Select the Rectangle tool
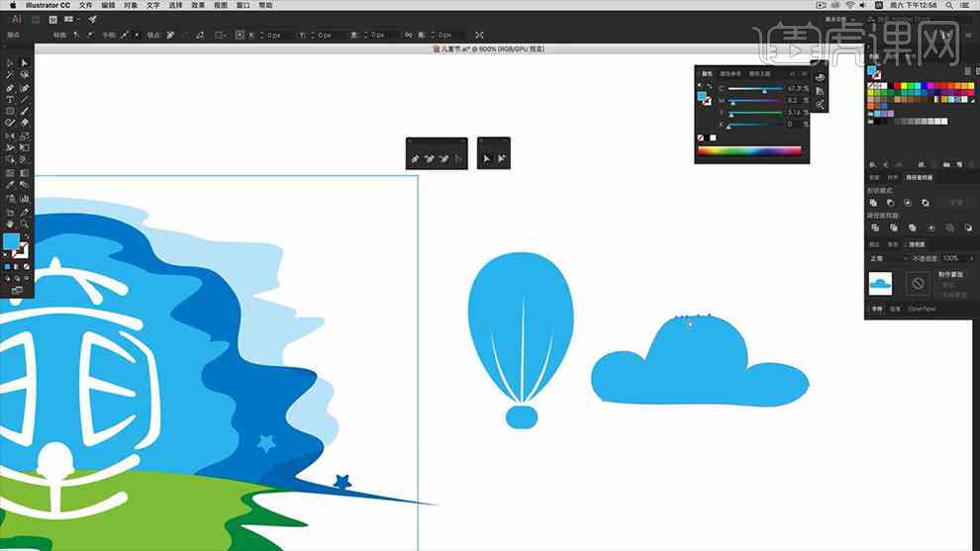 tap(10, 111)
